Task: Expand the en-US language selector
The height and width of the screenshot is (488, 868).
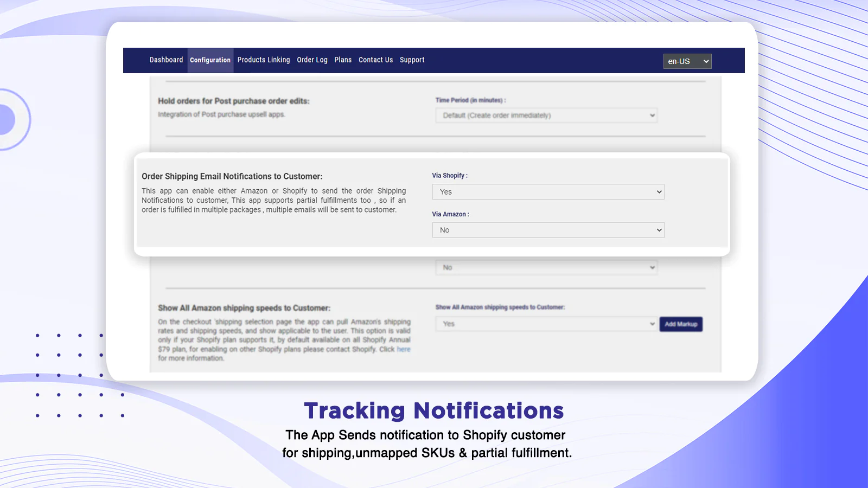Action: [x=687, y=61]
